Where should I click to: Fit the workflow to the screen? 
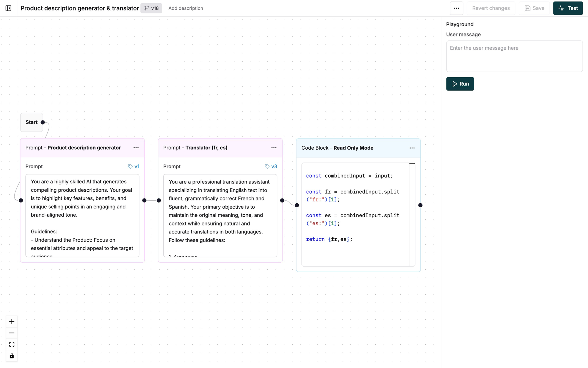(12, 344)
